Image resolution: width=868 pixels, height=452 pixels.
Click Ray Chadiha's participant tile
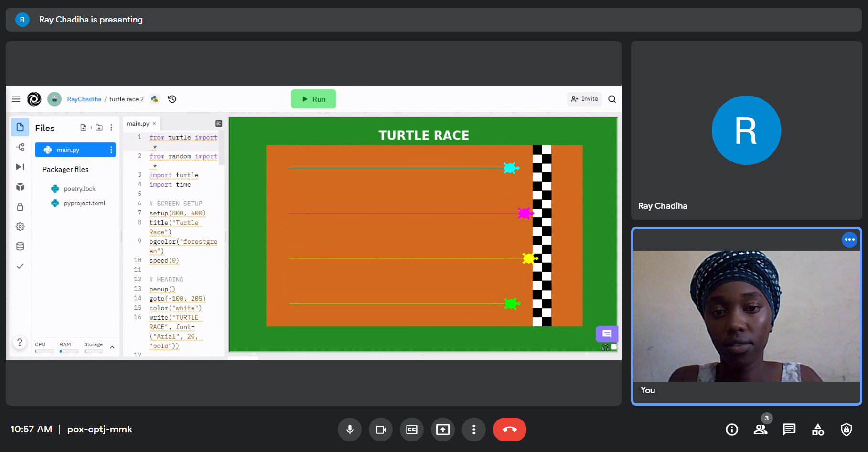point(747,130)
